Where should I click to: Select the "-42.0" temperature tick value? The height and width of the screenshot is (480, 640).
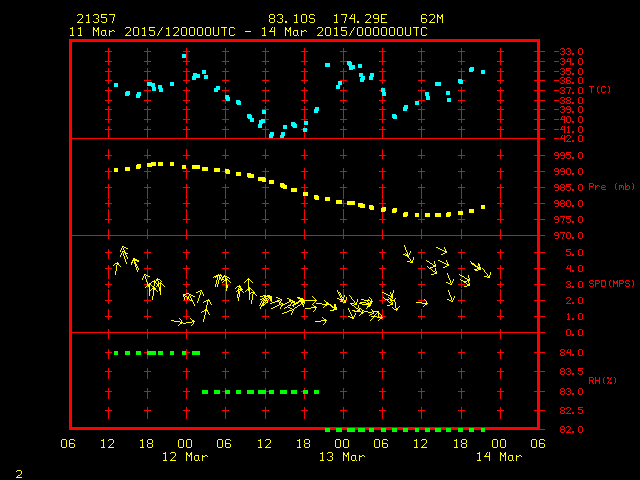click(569, 139)
